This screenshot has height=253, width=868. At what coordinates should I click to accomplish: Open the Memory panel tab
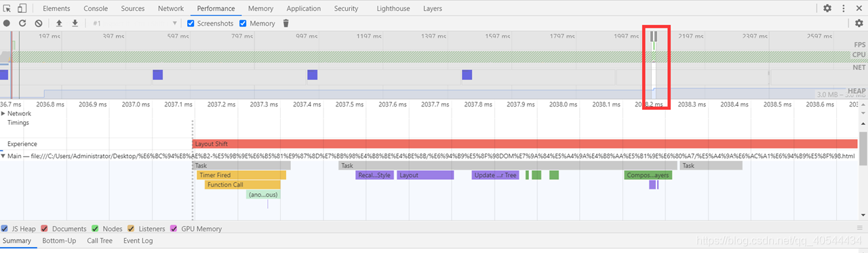pos(261,8)
